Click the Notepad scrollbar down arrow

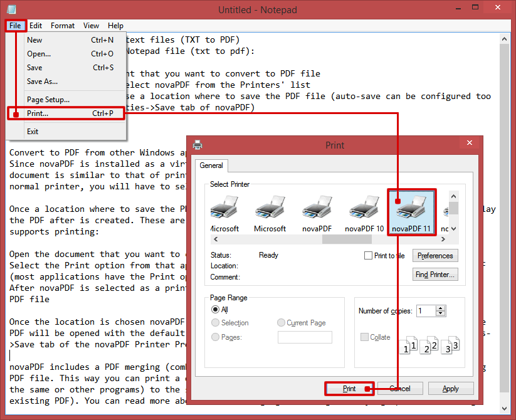pyautogui.click(x=505, y=409)
